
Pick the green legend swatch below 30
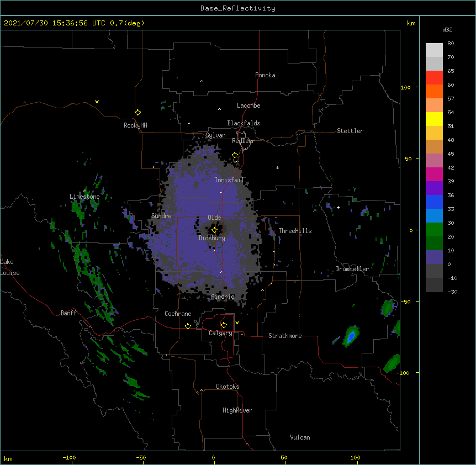[434, 230]
